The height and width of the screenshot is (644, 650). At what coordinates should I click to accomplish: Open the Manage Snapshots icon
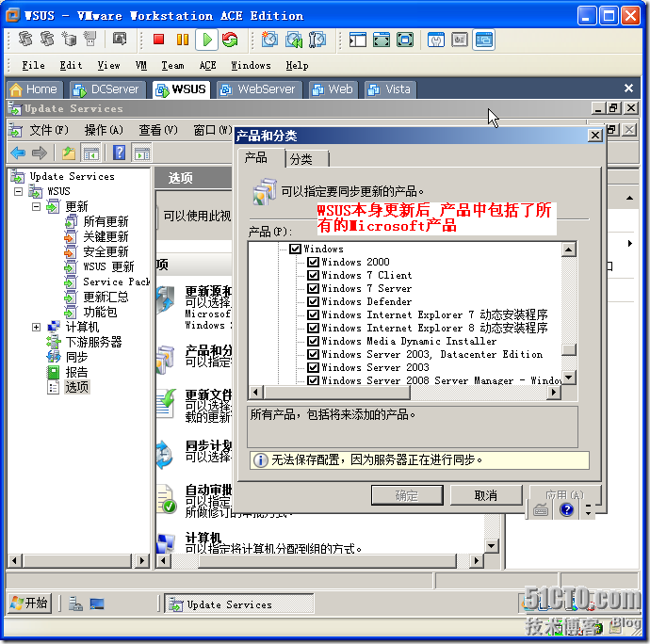[x=317, y=40]
